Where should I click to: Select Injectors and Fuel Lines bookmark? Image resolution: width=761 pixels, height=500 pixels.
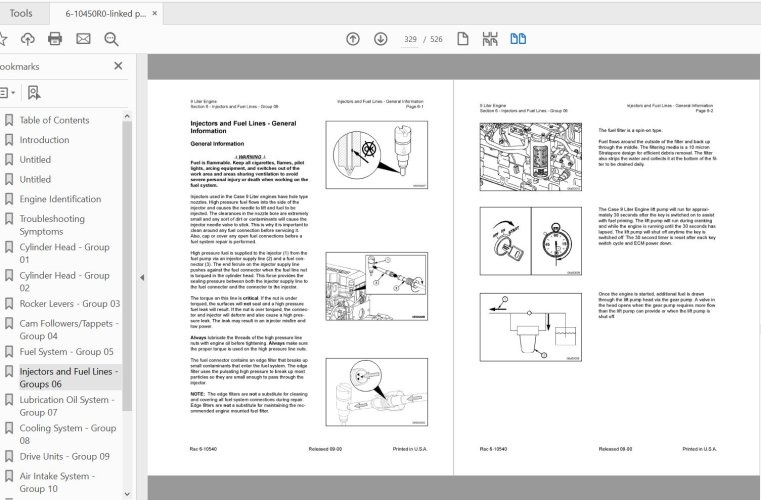coord(69,377)
